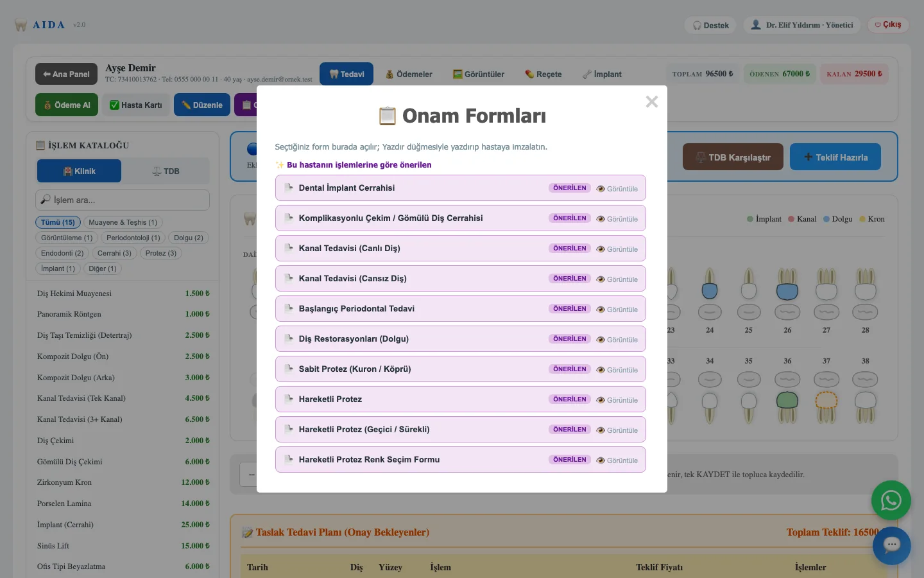Filter catalog by Protez (3)

tap(161, 253)
